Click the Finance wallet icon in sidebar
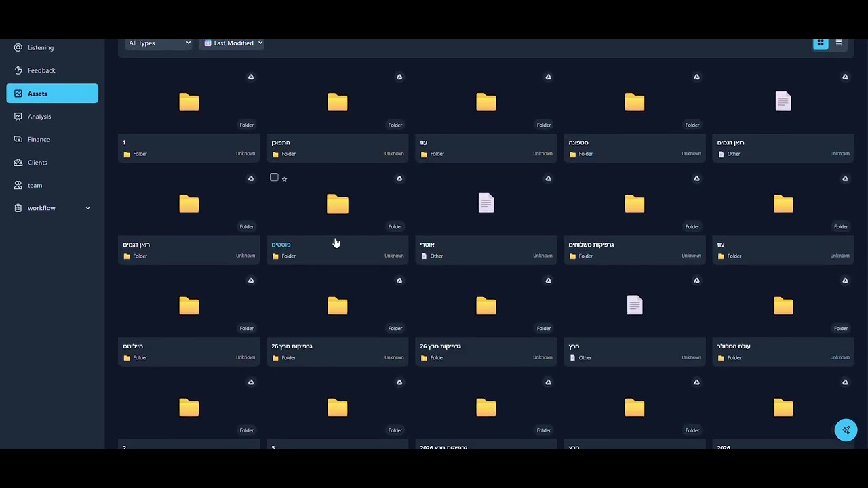The image size is (868, 488). 18,139
